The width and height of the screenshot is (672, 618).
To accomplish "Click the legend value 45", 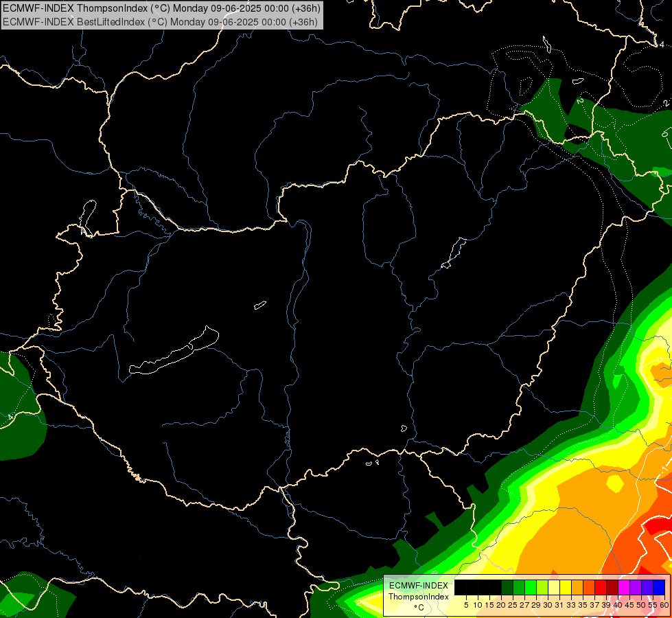I will point(629,605).
